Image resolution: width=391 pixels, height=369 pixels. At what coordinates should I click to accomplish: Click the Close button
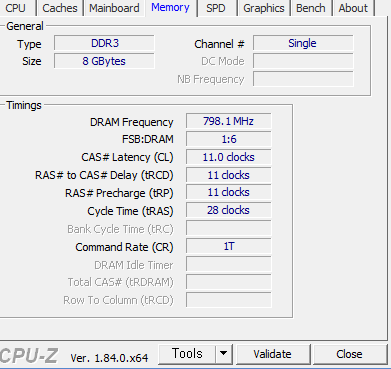(349, 354)
